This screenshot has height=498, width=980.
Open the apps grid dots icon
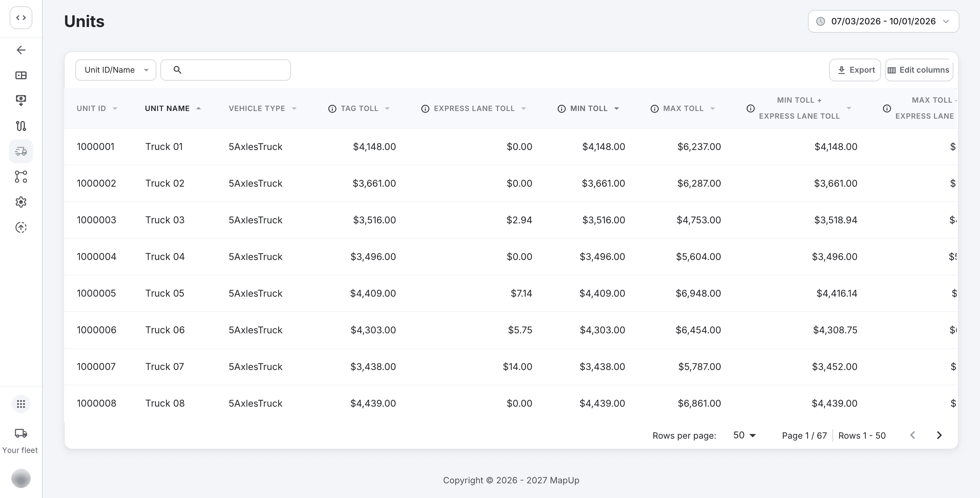tap(21, 404)
